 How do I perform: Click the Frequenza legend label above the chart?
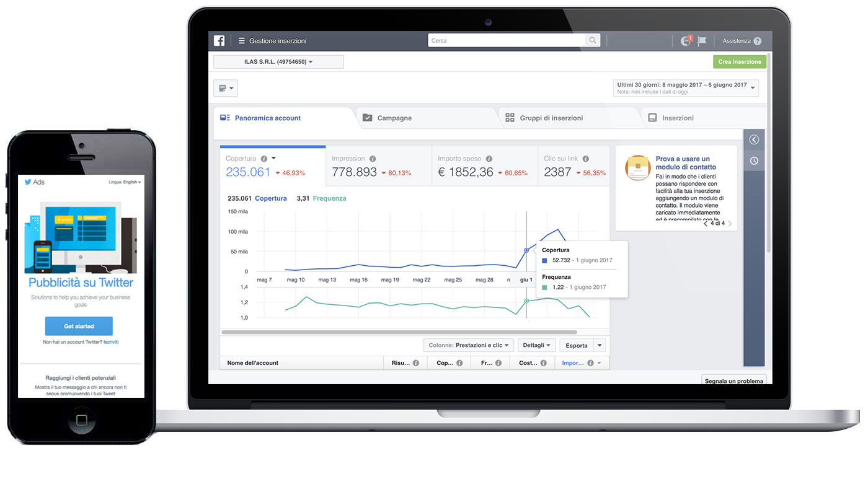click(x=329, y=198)
